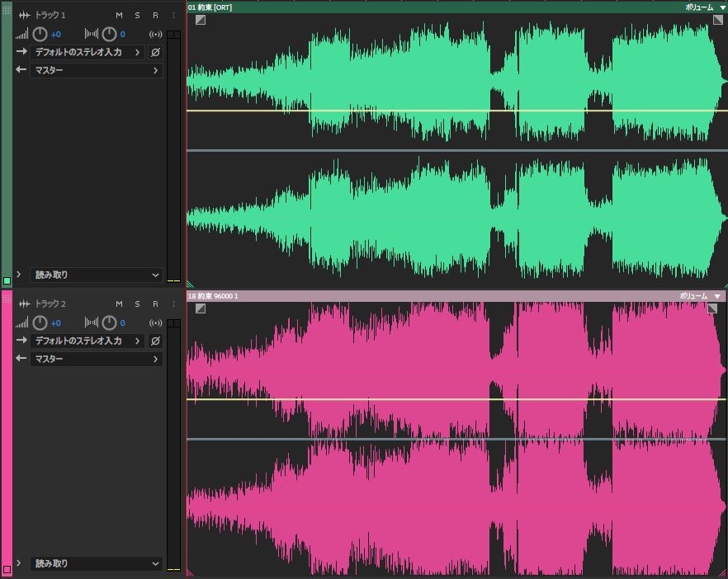The height and width of the screenshot is (579, 728).
Task: Arm Track 1 for record with R
Action: pos(155,16)
